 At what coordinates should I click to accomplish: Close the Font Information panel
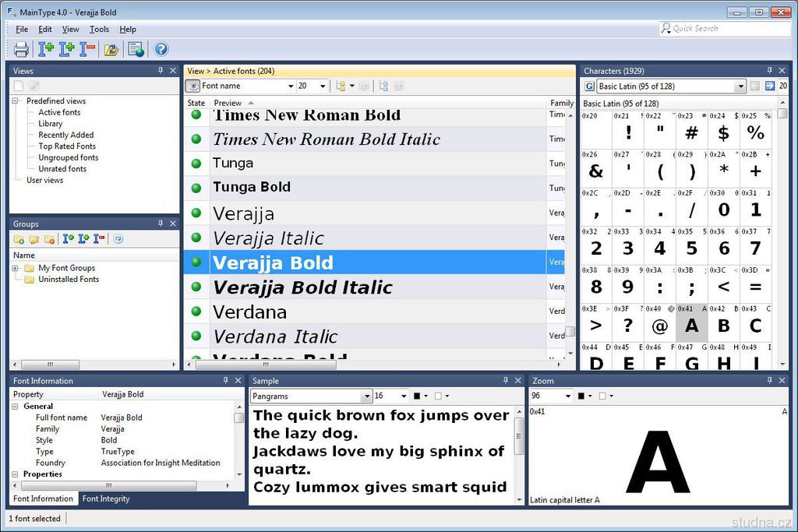pyautogui.click(x=238, y=380)
